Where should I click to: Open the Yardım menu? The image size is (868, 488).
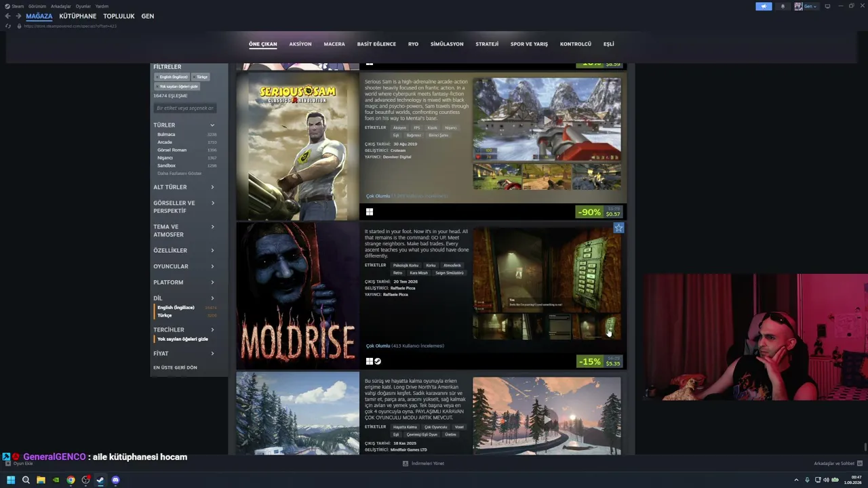tap(102, 6)
